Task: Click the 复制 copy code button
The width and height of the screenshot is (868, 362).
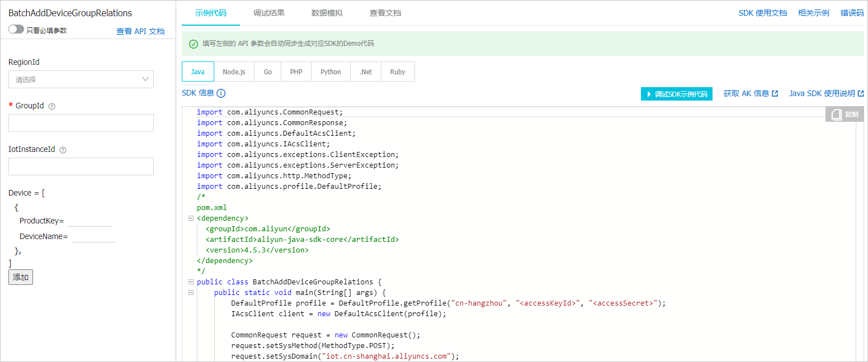Action: coord(845,114)
